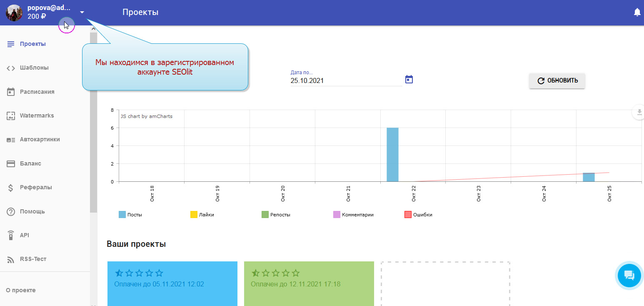Open the О проекте link

point(21,290)
